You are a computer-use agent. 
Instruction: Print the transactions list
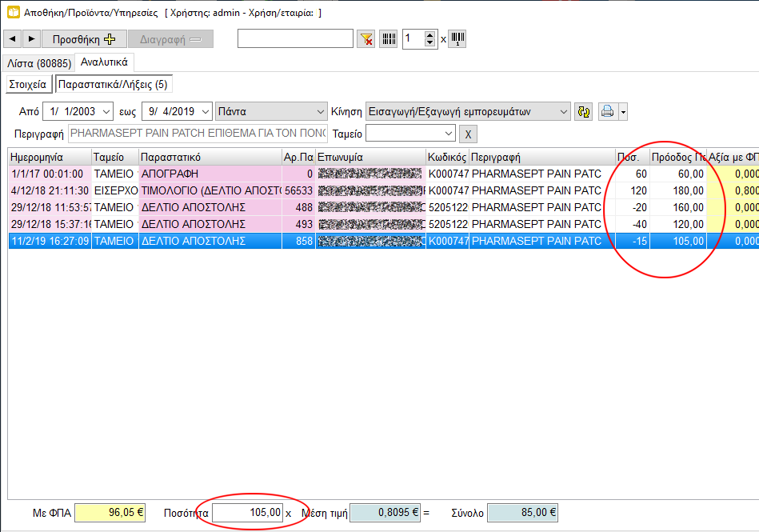click(x=608, y=112)
